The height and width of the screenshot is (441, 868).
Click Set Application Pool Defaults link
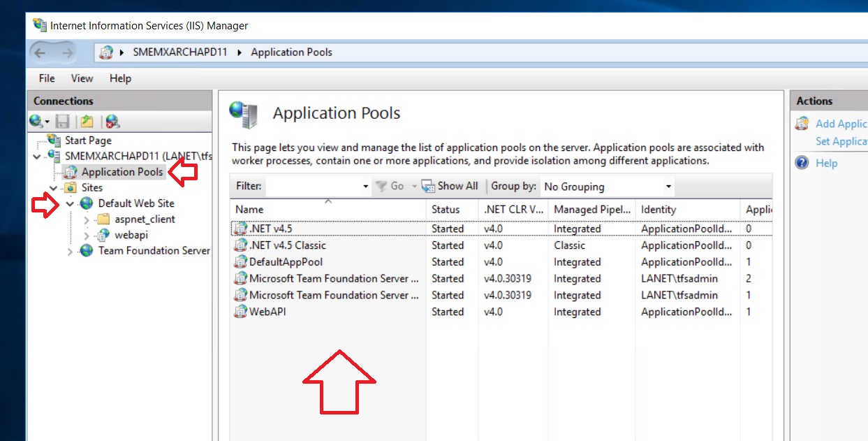point(841,141)
